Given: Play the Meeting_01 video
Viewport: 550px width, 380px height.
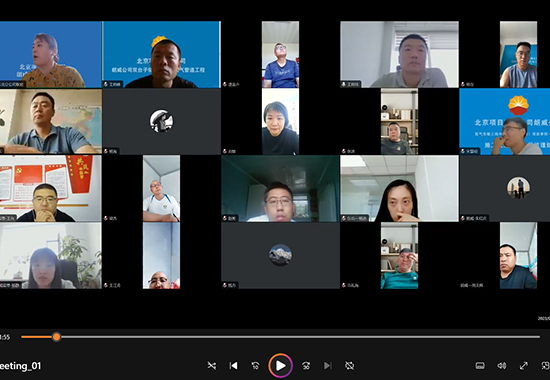Looking at the screenshot, I should pyautogui.click(x=280, y=366).
